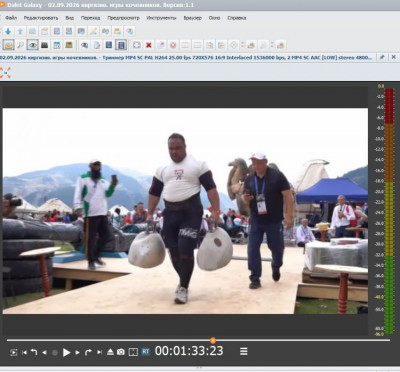Click the red circle stop icon in toolbar

(173, 45)
